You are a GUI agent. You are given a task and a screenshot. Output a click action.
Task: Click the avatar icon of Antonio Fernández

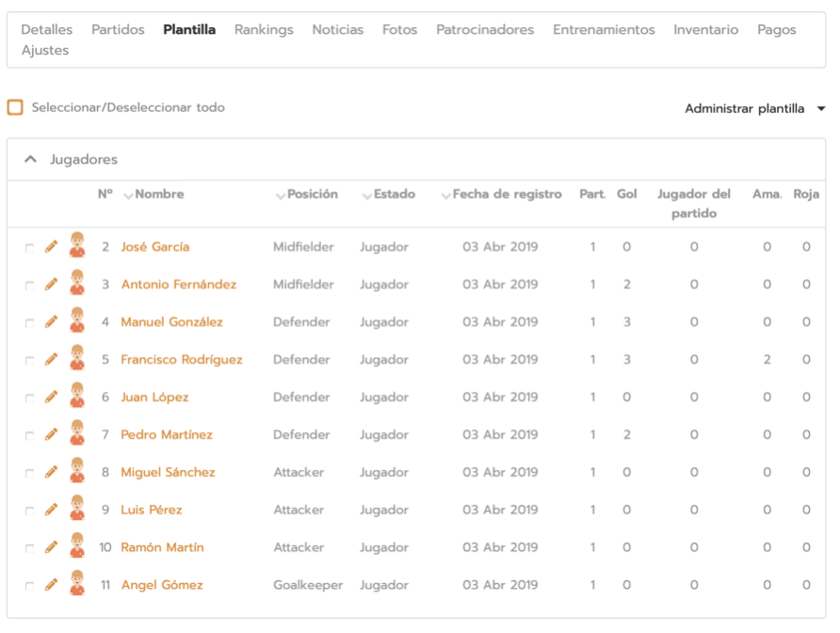pyautogui.click(x=77, y=284)
